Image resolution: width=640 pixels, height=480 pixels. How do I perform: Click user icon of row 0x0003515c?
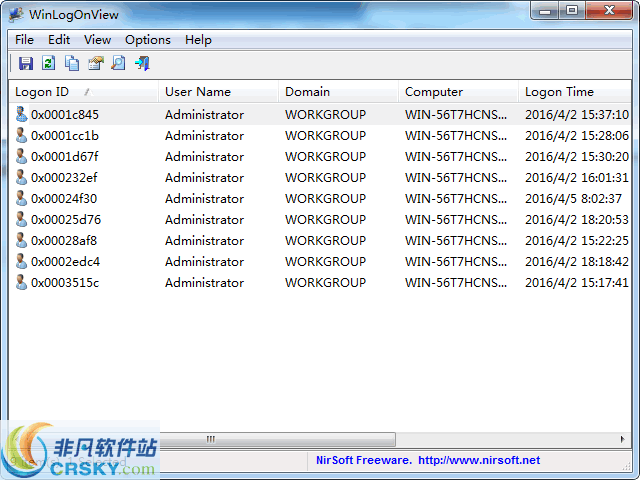21,282
